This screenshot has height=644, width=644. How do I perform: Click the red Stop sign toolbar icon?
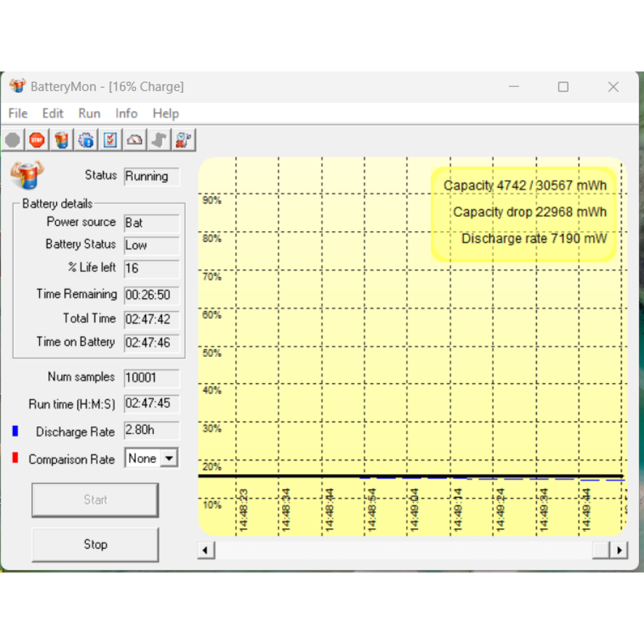point(37,140)
